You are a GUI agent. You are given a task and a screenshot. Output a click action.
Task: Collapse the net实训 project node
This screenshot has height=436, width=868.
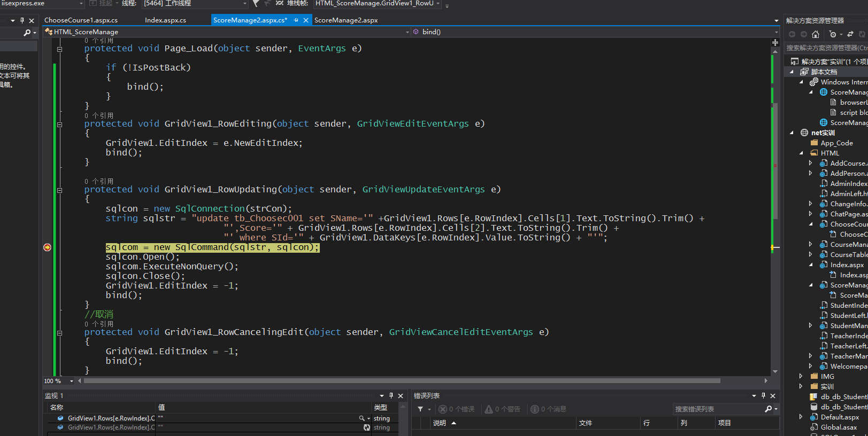(x=792, y=133)
